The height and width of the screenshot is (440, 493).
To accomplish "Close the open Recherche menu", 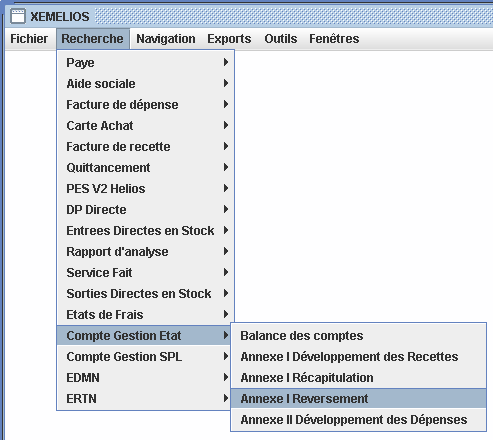I will click(92, 39).
